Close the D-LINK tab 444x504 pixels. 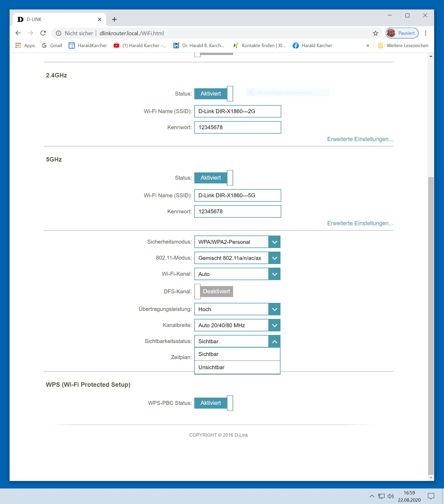coord(100,19)
